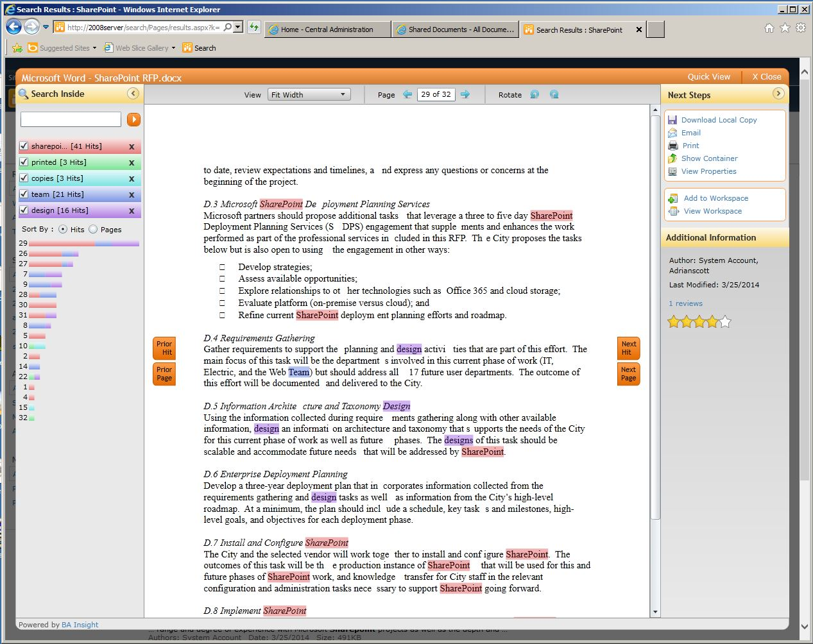Open the BA Insight link

pos(80,625)
